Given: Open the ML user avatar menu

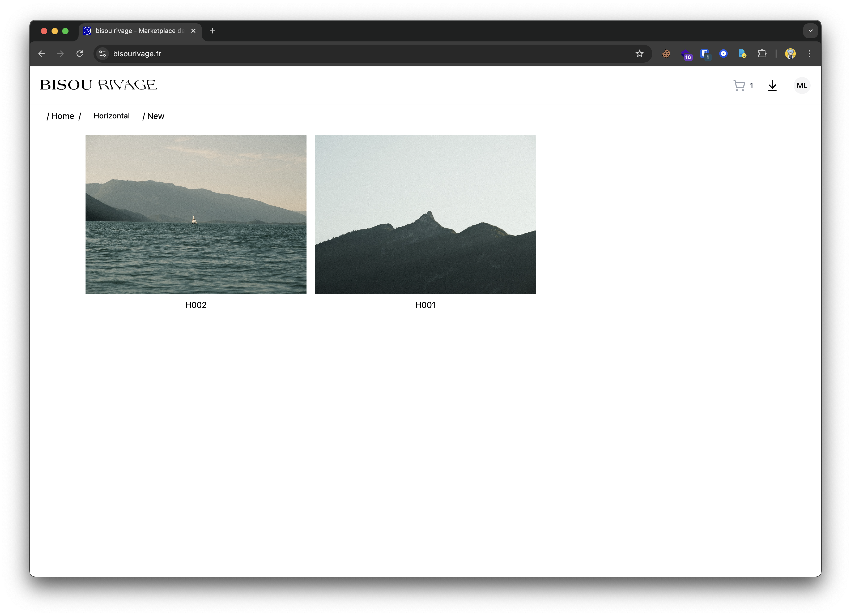Looking at the screenshot, I should click(x=802, y=85).
